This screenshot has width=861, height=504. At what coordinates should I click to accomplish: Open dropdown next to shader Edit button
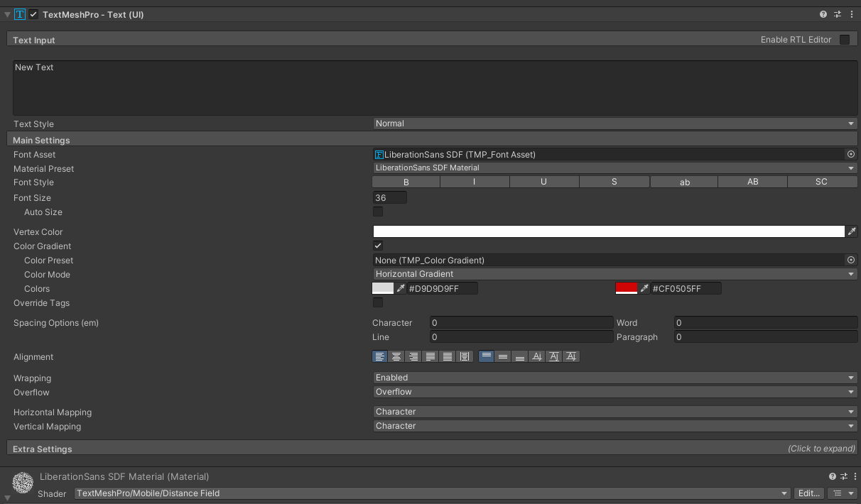843,493
